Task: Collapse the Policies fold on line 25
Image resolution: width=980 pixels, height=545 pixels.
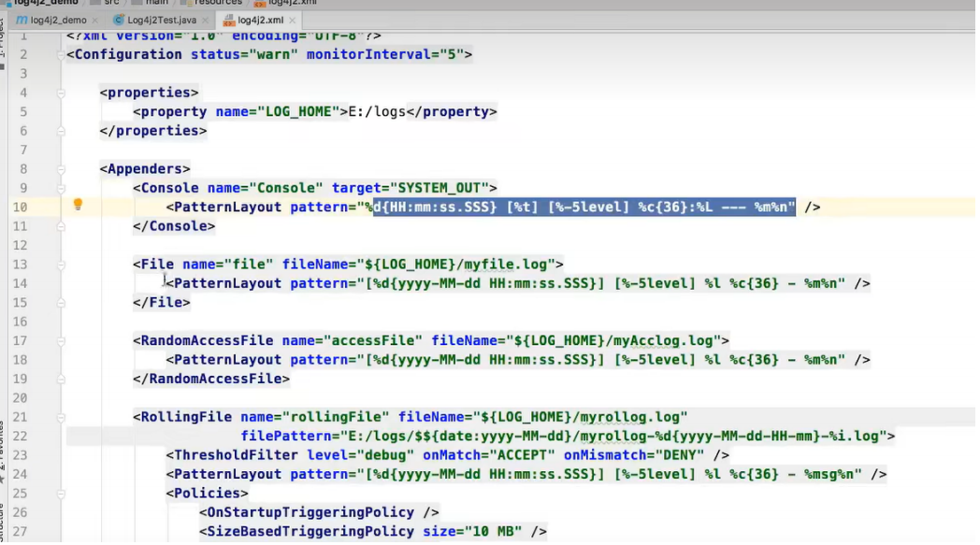Action: pyautogui.click(x=61, y=494)
